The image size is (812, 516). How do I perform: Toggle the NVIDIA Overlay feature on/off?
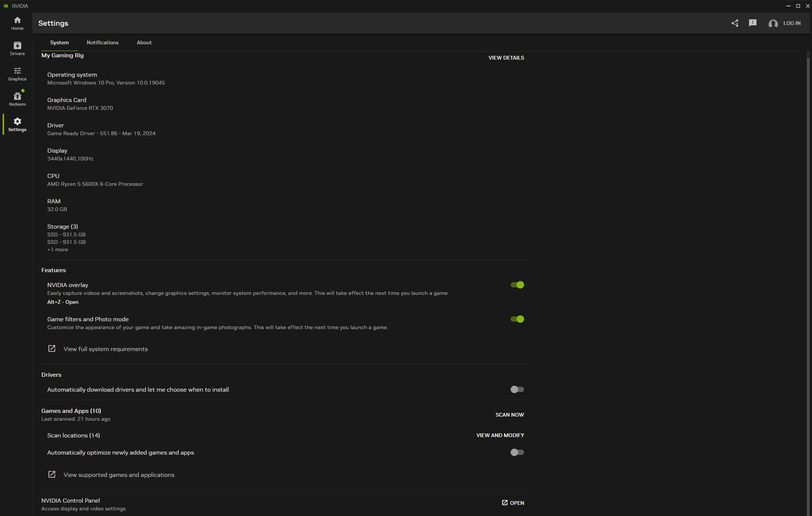(x=517, y=285)
